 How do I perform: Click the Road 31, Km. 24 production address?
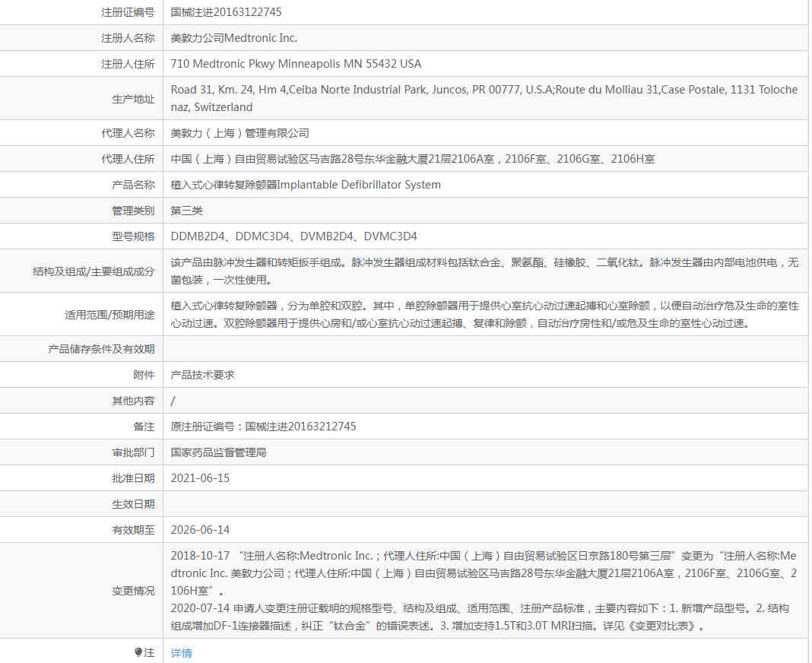[x=484, y=98]
